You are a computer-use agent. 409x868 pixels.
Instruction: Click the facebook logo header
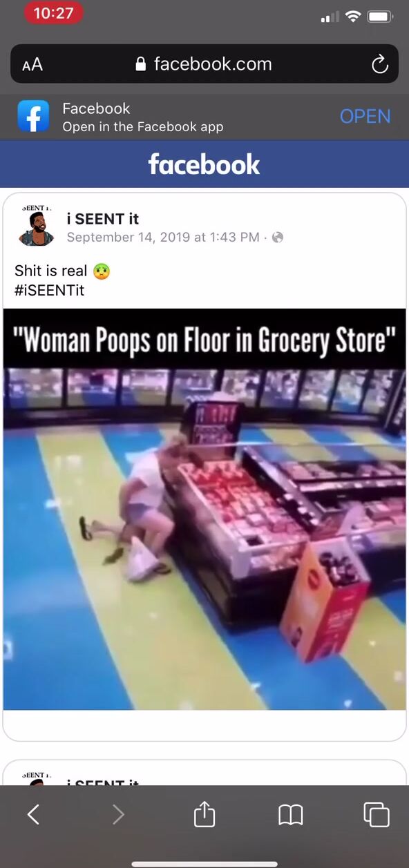pos(204,164)
